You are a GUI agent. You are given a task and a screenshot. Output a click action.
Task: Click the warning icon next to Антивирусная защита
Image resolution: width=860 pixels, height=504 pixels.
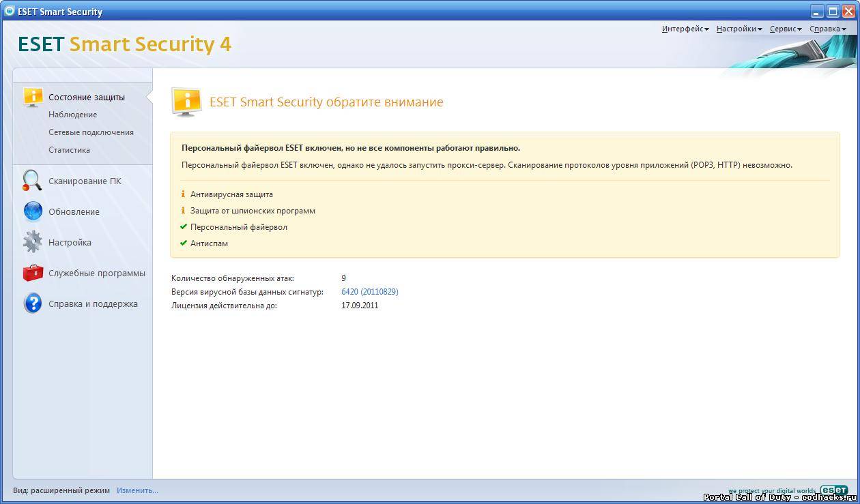coord(183,194)
